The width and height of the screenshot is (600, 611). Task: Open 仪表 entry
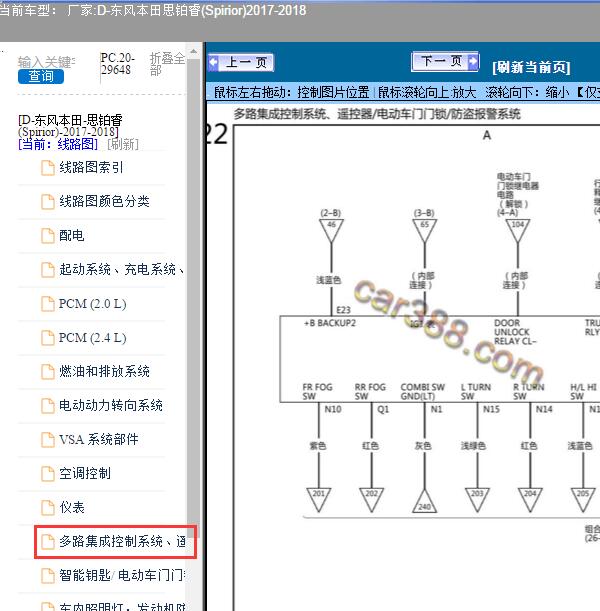pos(72,507)
